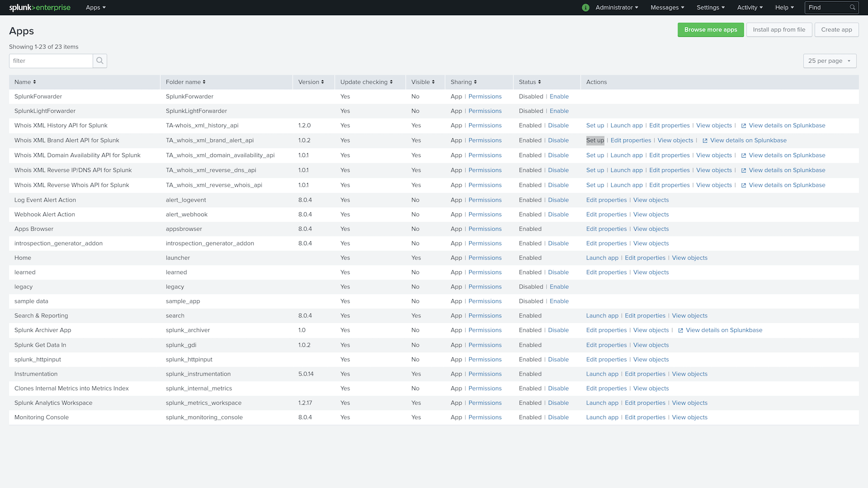The image size is (868, 488).
Task: View details on Splunkbase for Splunk Archiver App
Action: (x=724, y=330)
